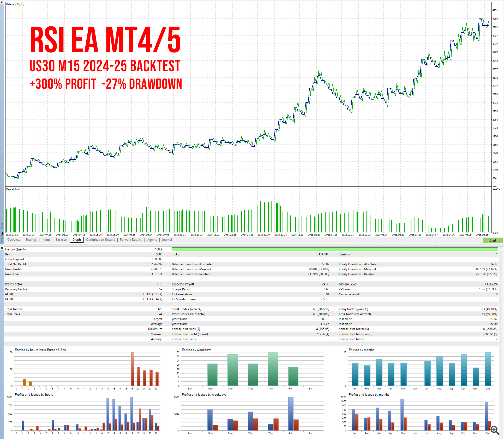Click the Margin Level value 1323.72%
504x439 pixels.
(x=491, y=284)
